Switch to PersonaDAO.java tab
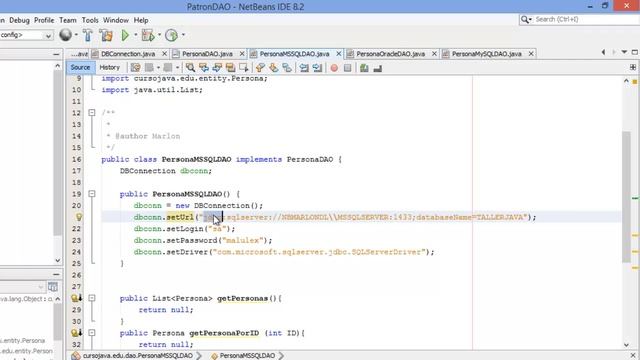The width and height of the screenshot is (640, 360). tap(207, 54)
